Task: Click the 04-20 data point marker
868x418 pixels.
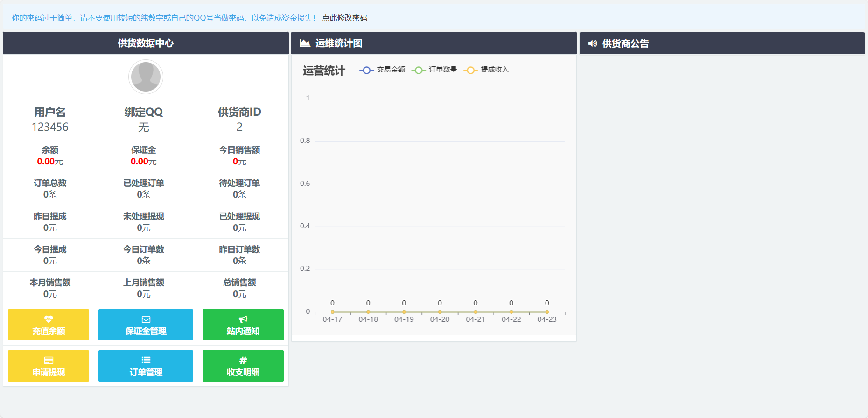Action: point(440,312)
